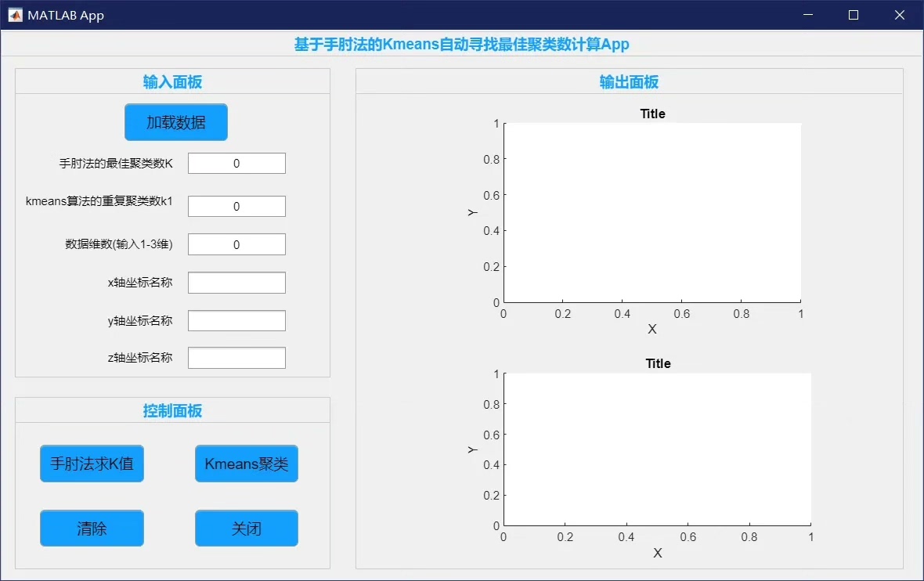924x581 pixels.
Task: Click the 数据维数(输入1-3维) label
Action: coord(119,244)
